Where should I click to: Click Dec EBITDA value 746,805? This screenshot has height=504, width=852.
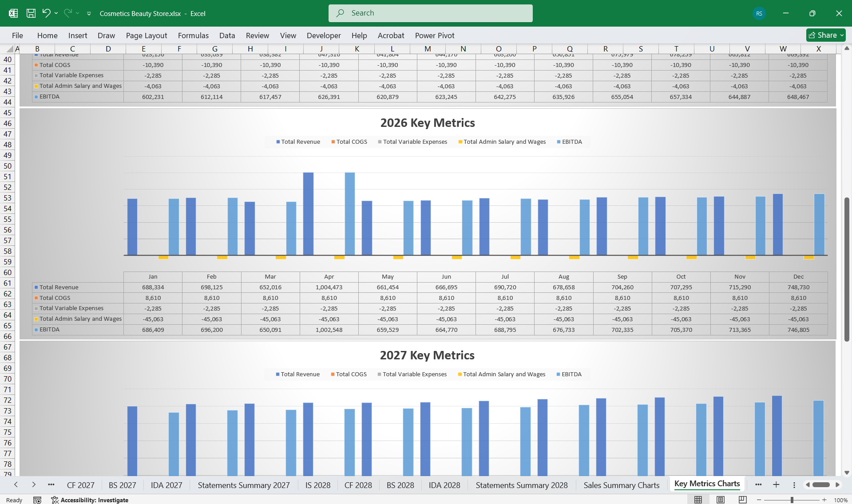(798, 330)
